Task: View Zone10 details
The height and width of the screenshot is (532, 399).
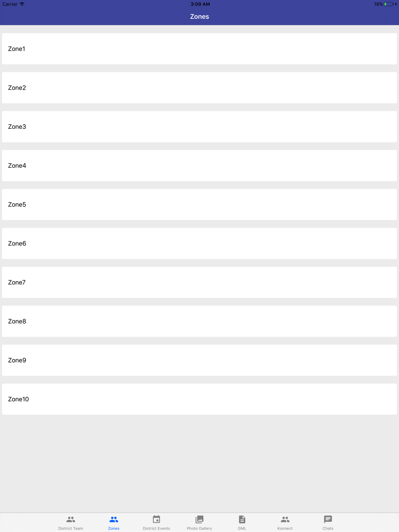Action: (199, 399)
